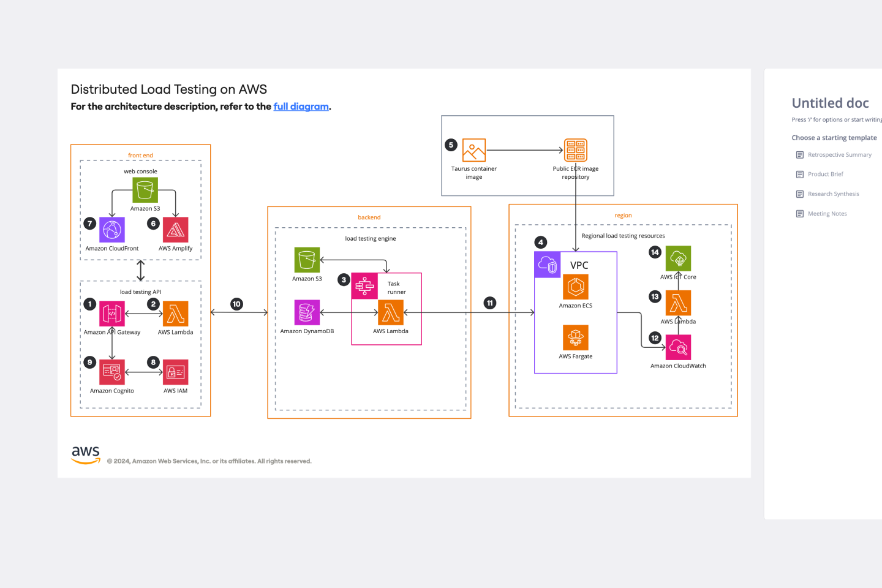Select the Meeting Notes template
882x588 pixels.
(827, 213)
